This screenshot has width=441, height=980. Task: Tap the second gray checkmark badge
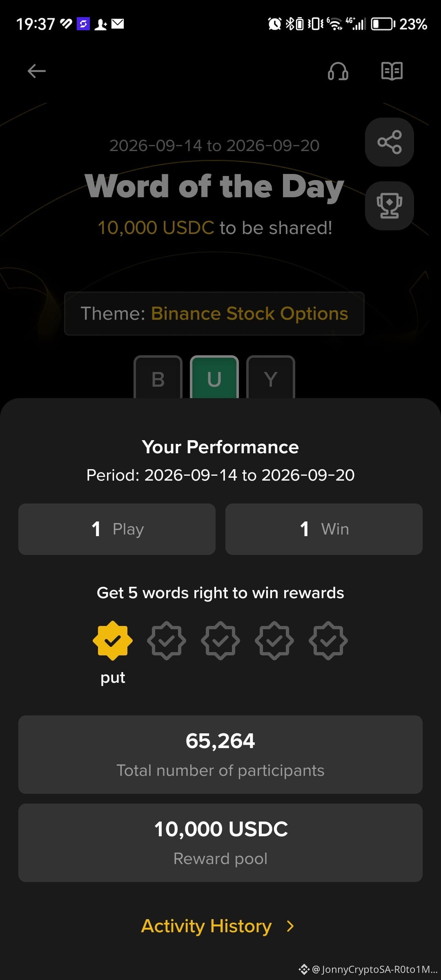pyautogui.click(x=220, y=641)
